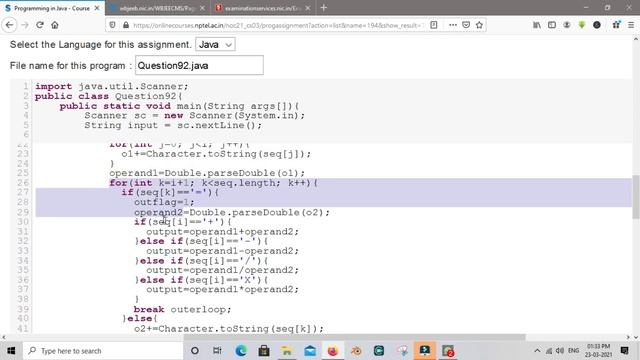This screenshot has width=640, height=360.
Task: Click page scrollbar up arrow
Action: [636, 39]
